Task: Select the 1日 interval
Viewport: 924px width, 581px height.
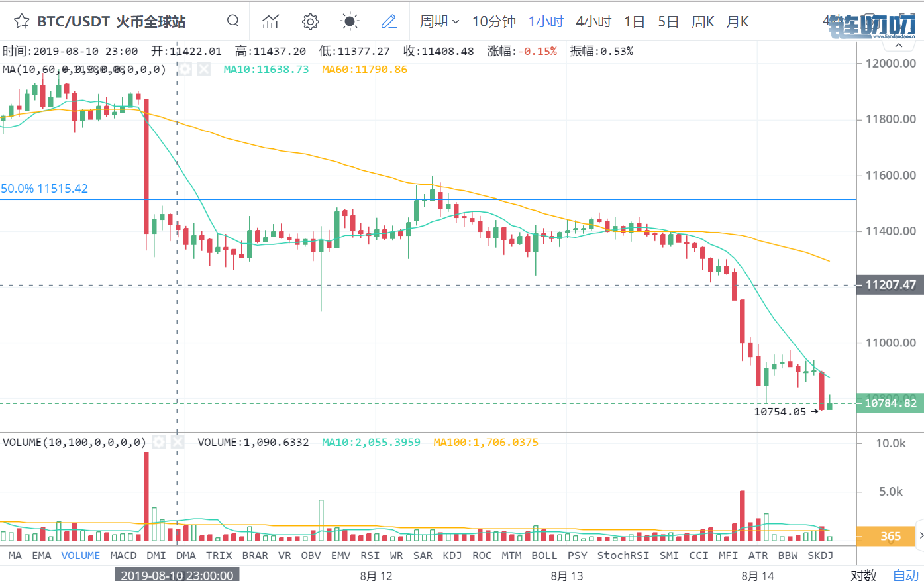Action: coord(634,21)
